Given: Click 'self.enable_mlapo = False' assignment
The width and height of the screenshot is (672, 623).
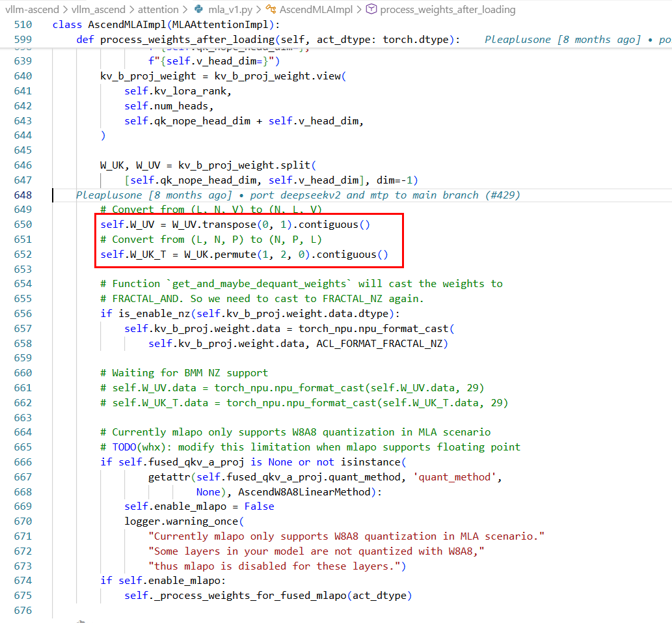Looking at the screenshot, I should (199, 506).
